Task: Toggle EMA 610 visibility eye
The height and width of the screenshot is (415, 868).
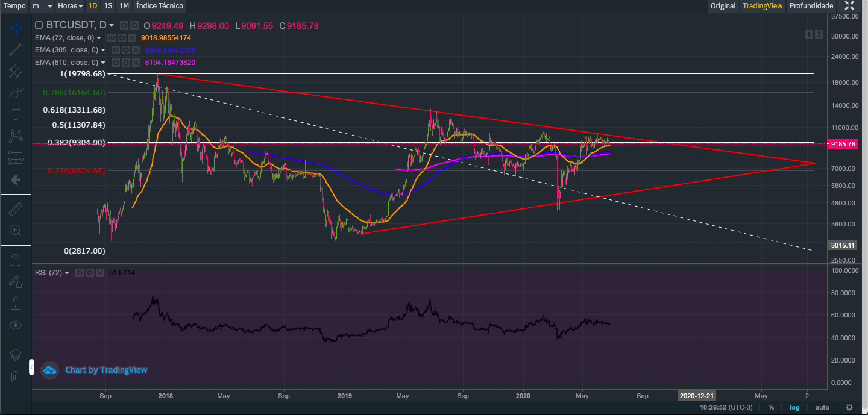Action: click(x=115, y=63)
